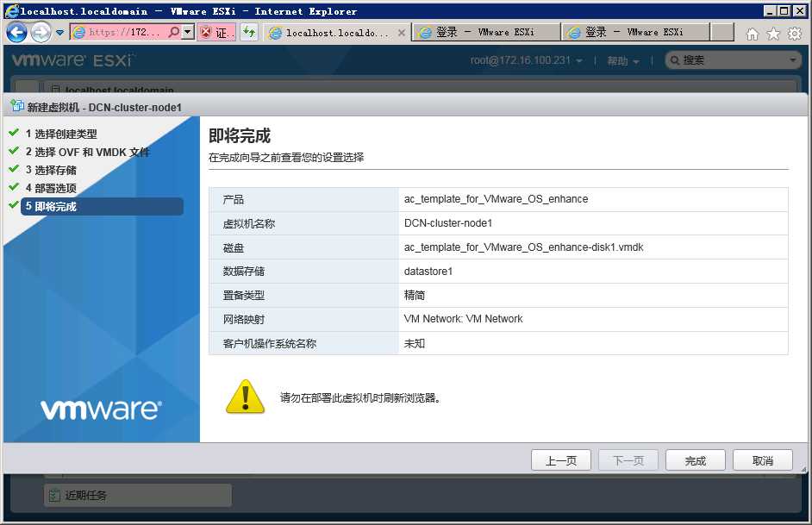Click the green checkmark beside step 1

[14, 133]
